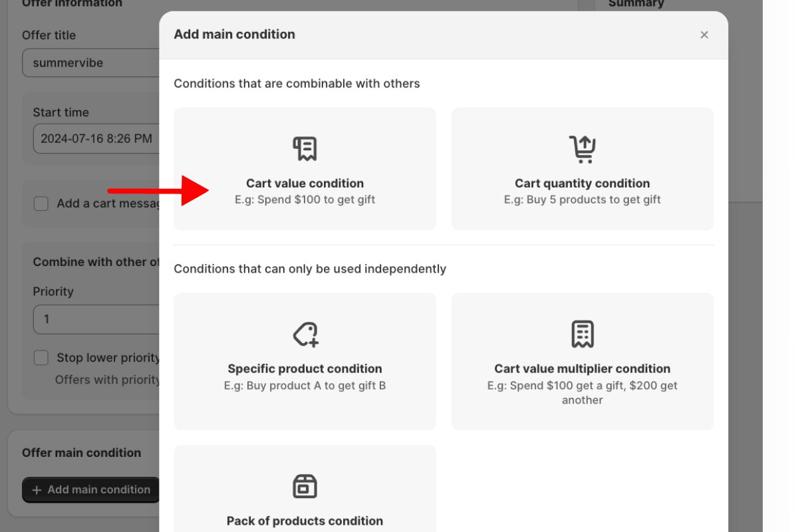The width and height of the screenshot is (798, 532).
Task: Toggle the checkbox below Combine with other offers
Action: [41, 357]
